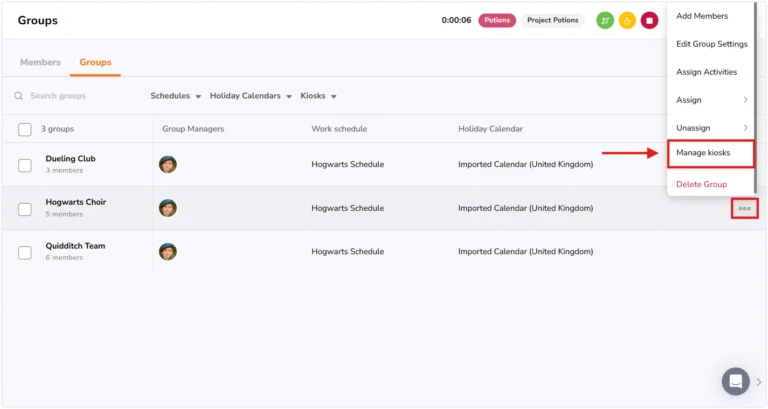Choose Manage kiosks from the menu

710,153
